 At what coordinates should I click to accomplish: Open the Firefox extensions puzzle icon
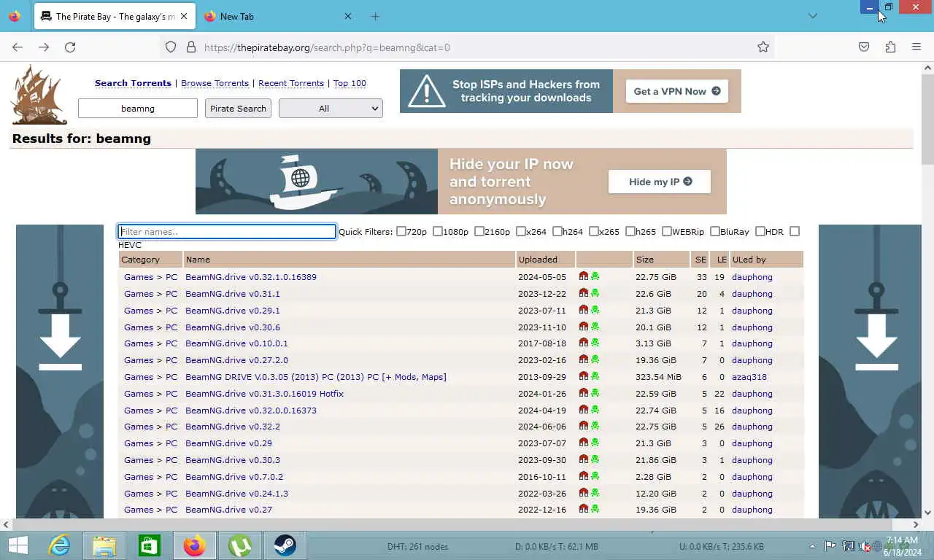pos(890,47)
